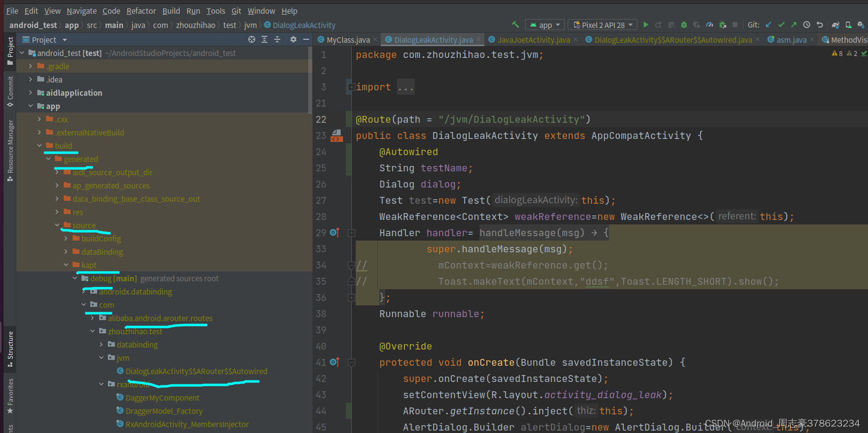Switch to the MyClass.java tab
The width and height of the screenshot is (868, 433).
pyautogui.click(x=347, y=40)
